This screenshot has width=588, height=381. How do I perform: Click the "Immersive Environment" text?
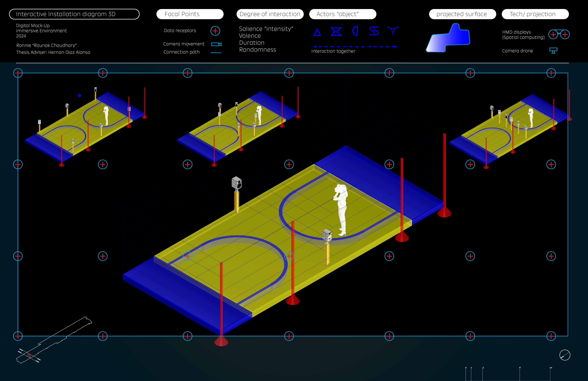pos(41,31)
